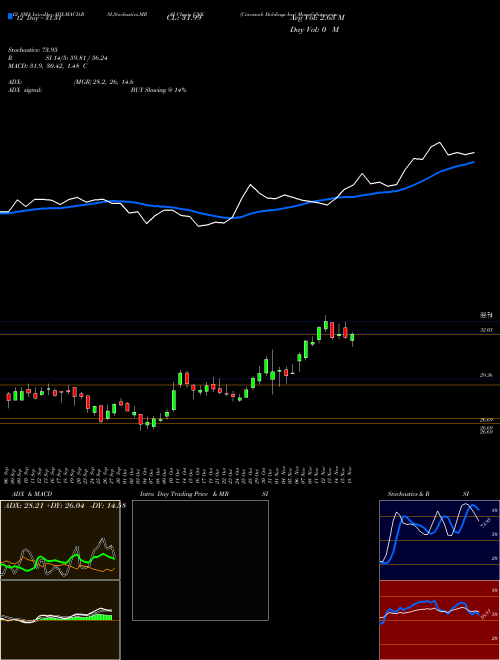Viewport: 500px width, 660px height.
Task: Click the "Stochastics & R" panel title
Action: pos(409,494)
